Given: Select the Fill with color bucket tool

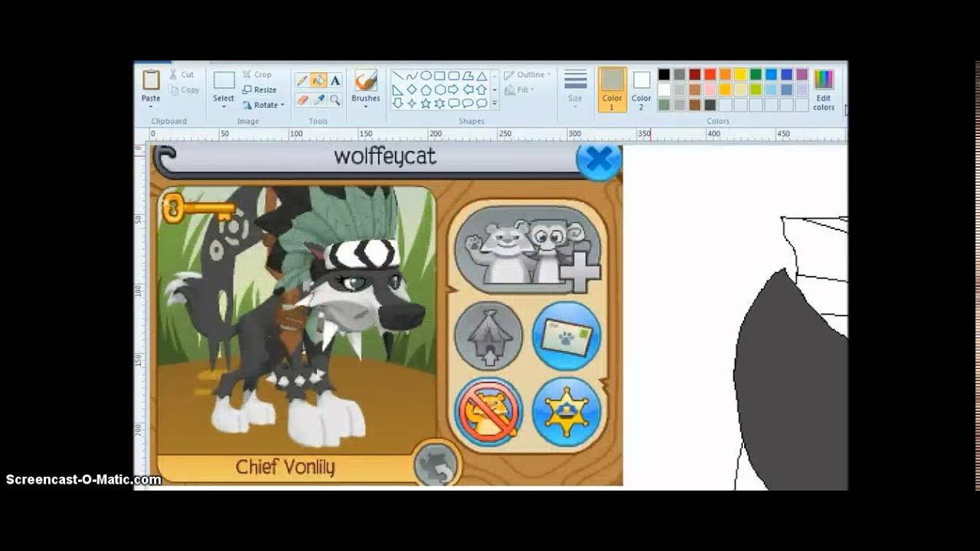Looking at the screenshot, I should tap(318, 80).
